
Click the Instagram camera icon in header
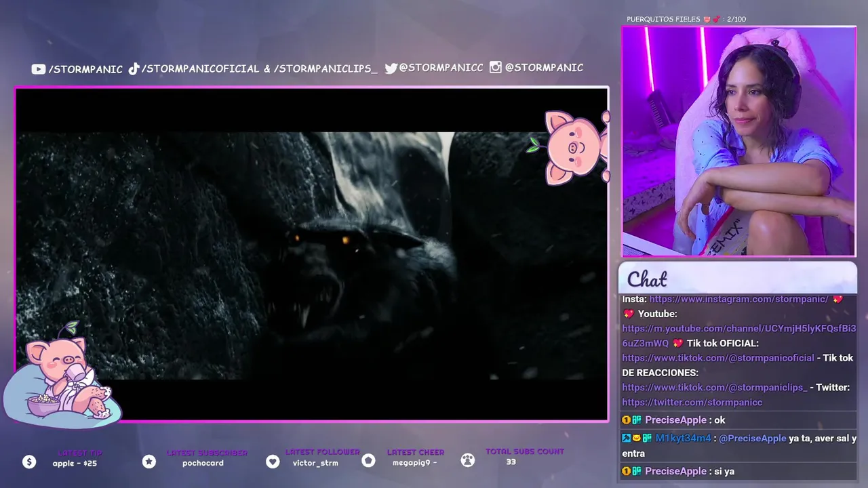tap(496, 67)
